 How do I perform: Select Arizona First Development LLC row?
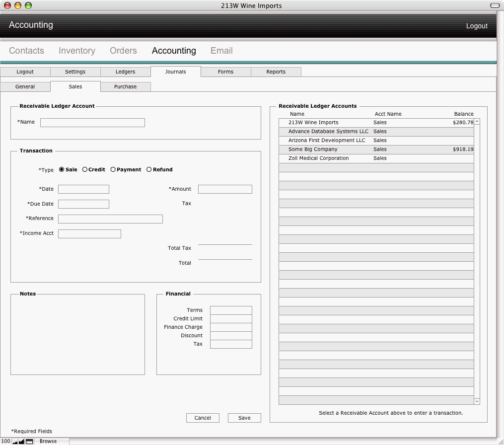click(x=376, y=141)
